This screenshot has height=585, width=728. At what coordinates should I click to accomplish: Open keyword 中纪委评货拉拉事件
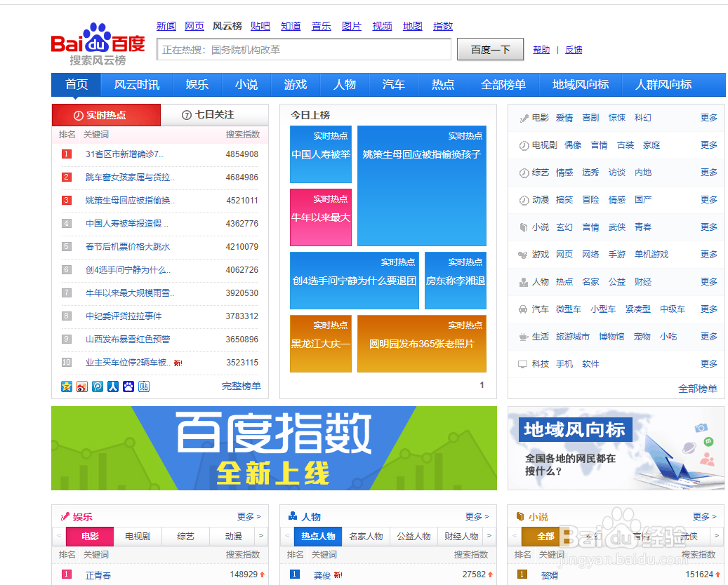point(124,316)
